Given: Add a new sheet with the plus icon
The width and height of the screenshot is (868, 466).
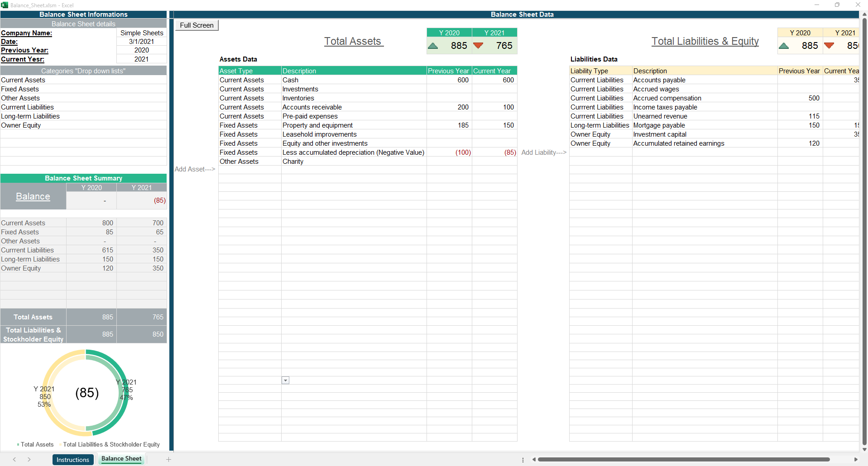Looking at the screenshot, I should [168, 459].
